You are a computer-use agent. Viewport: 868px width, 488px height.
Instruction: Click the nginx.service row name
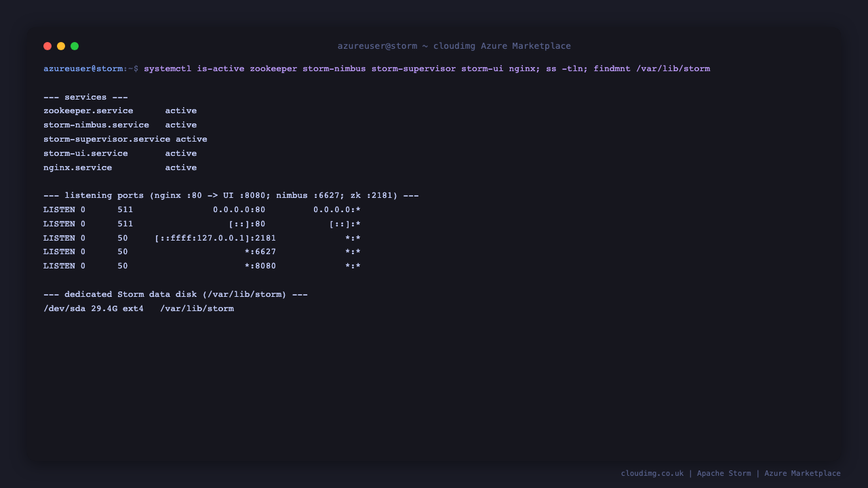[x=78, y=167]
